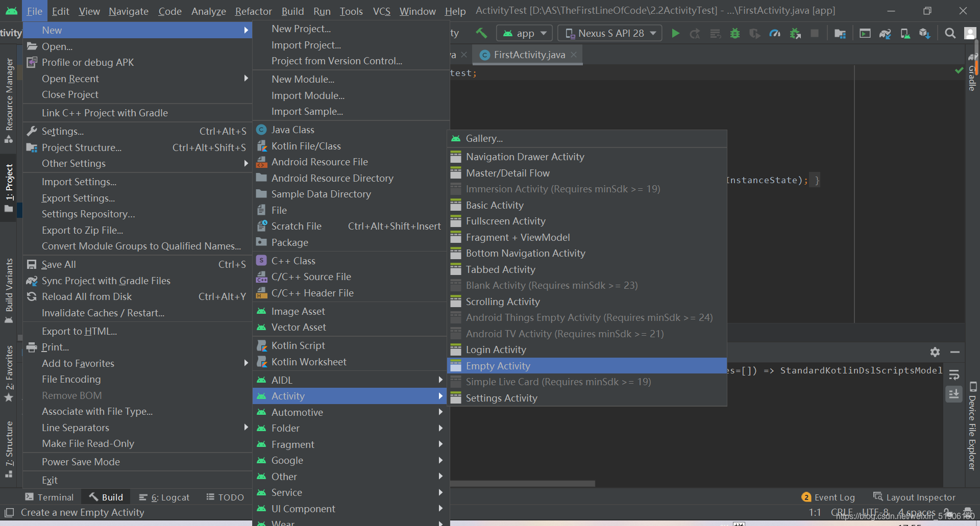Expand the AIDL submenu

click(x=350, y=380)
